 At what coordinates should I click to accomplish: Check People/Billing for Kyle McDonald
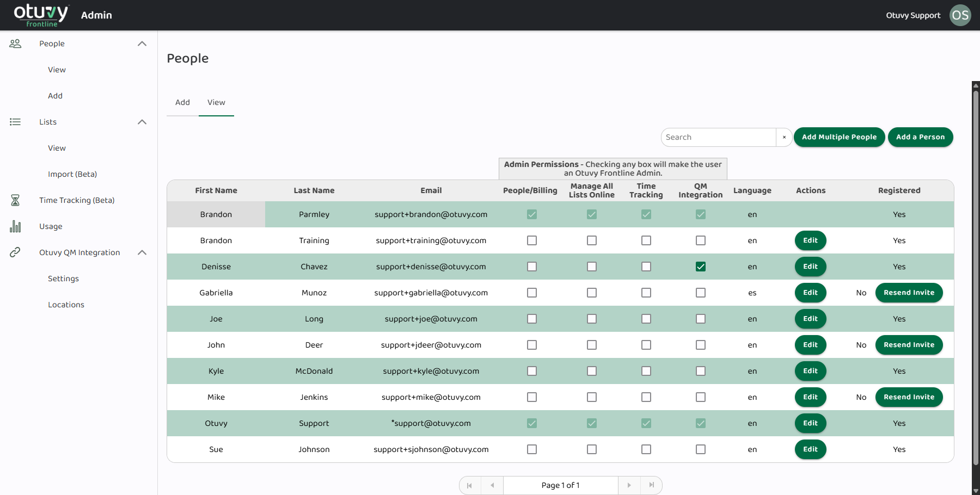coord(532,371)
